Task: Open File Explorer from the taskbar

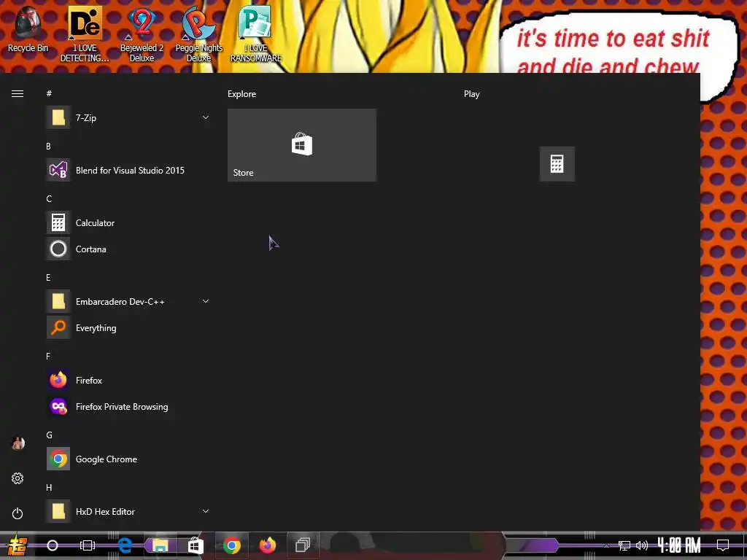Action: pos(160,545)
